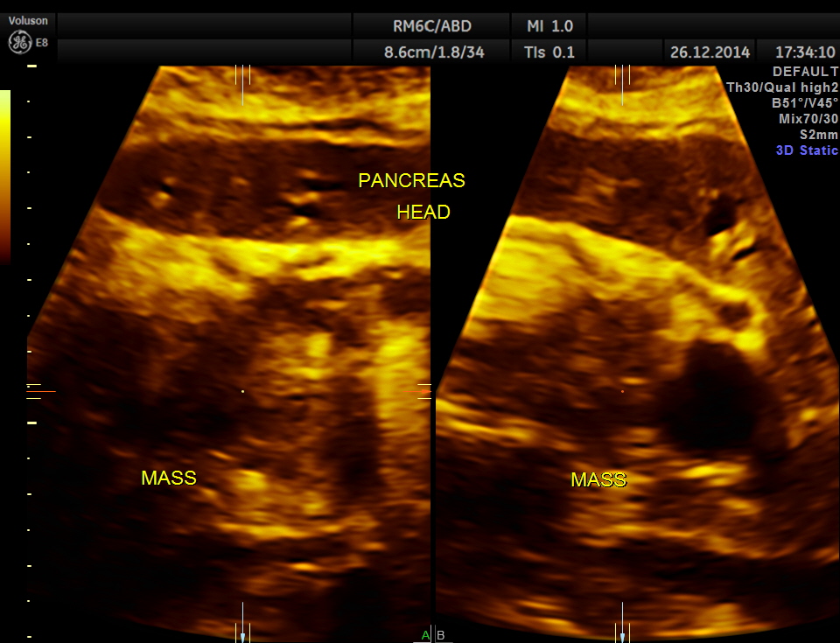This screenshot has height=643, width=840.
Task: Select the B panel indicator
Action: (x=441, y=635)
